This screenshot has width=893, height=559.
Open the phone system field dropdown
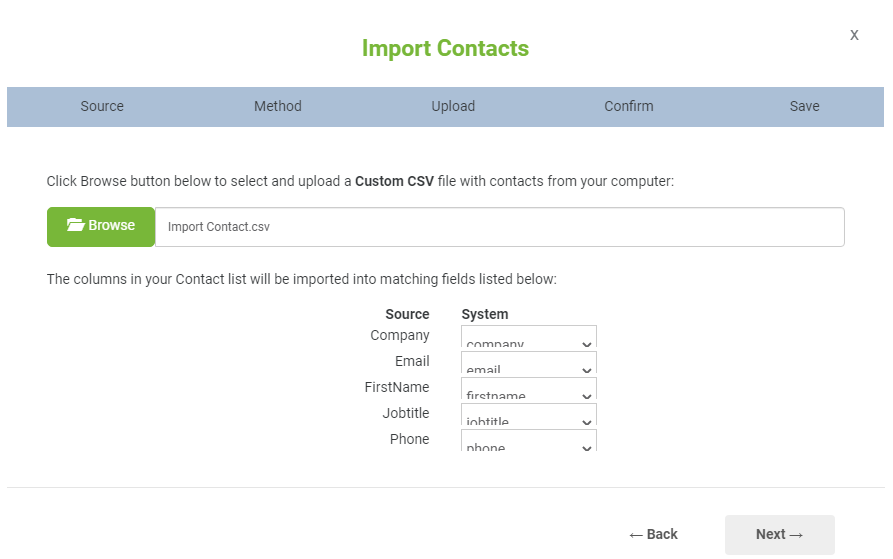529,441
